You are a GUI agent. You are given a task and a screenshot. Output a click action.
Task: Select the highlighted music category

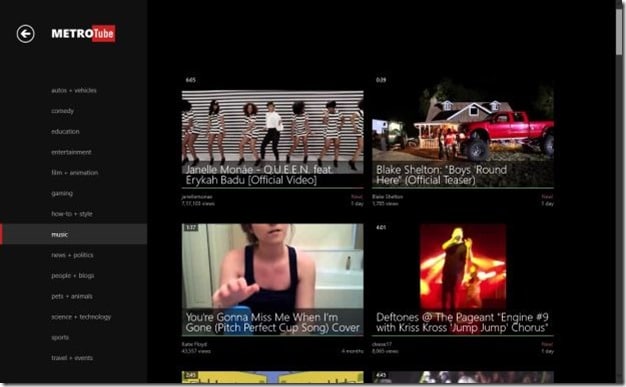click(x=73, y=234)
